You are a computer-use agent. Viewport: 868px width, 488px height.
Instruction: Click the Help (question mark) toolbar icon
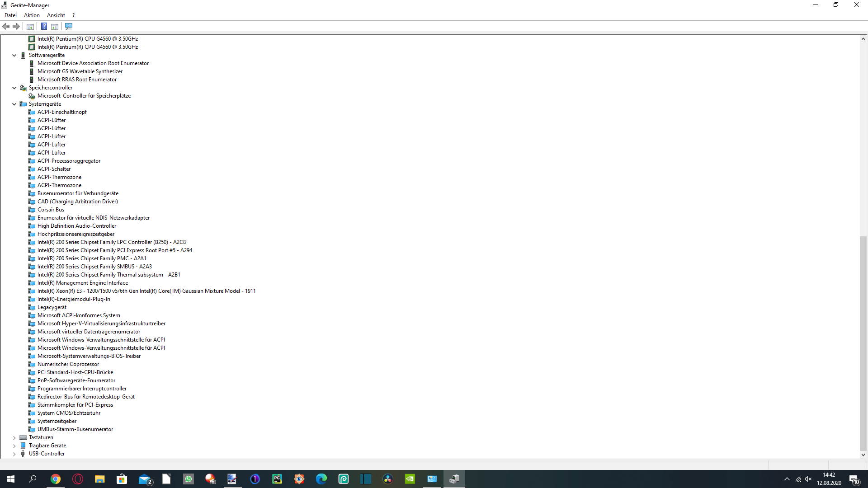point(44,26)
